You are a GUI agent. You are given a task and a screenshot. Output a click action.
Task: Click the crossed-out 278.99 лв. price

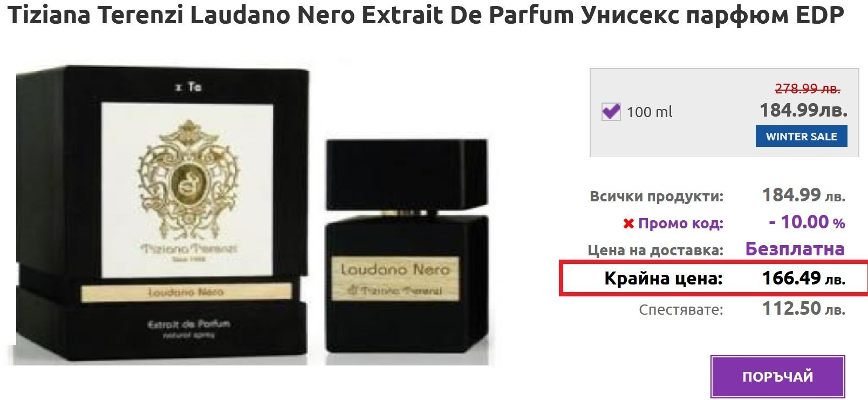tap(808, 88)
